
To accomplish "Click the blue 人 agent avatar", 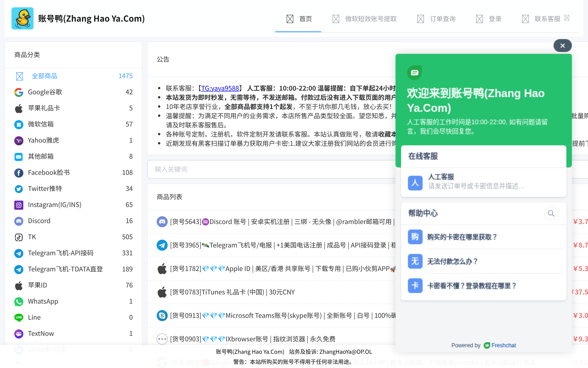I will (415, 183).
